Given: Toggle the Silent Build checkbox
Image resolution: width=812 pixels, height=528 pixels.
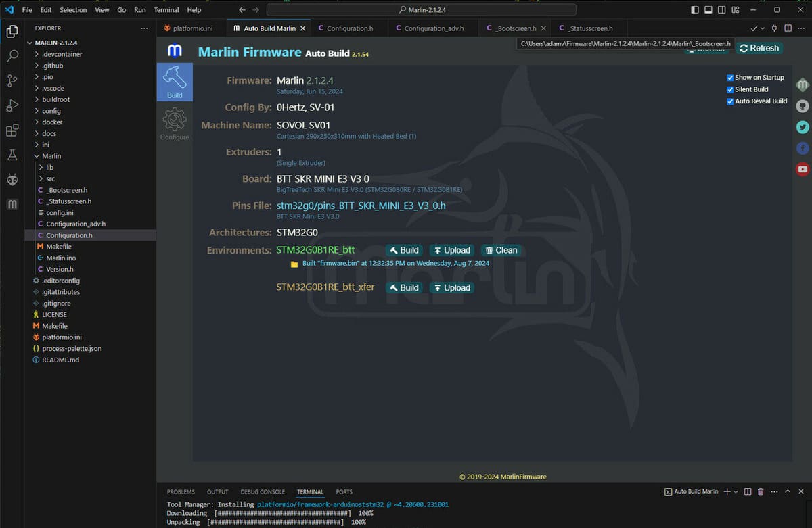Looking at the screenshot, I should click(730, 89).
